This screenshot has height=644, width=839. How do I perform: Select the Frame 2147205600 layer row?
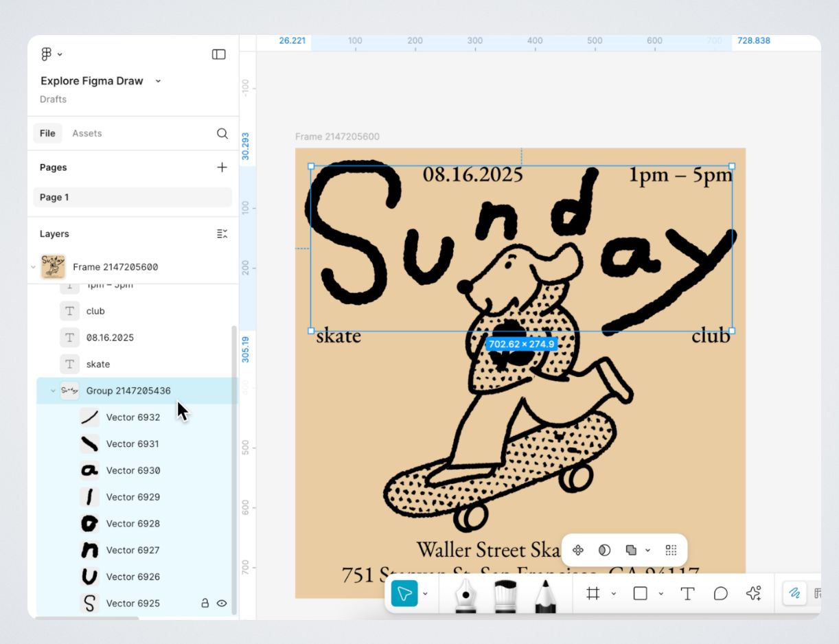133,266
